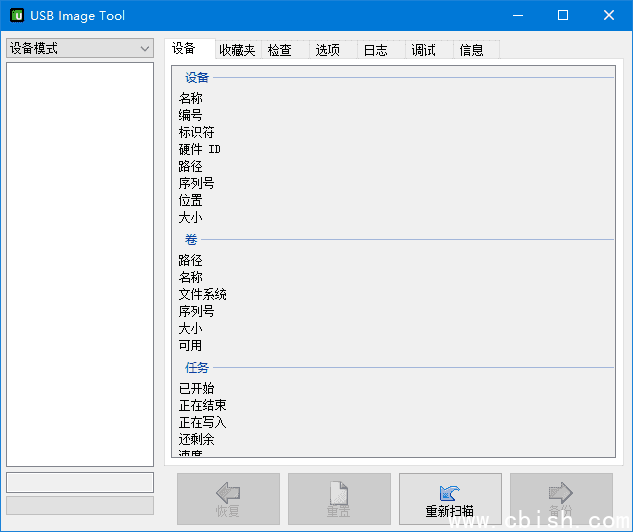Open the 信息 tab
The width and height of the screenshot is (633, 532).
click(476, 50)
